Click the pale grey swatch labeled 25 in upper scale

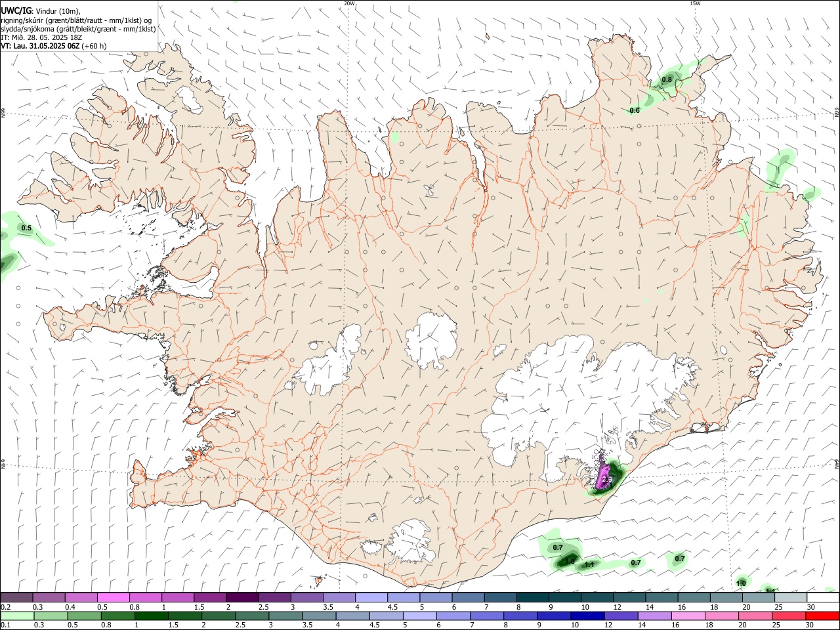pos(791,597)
